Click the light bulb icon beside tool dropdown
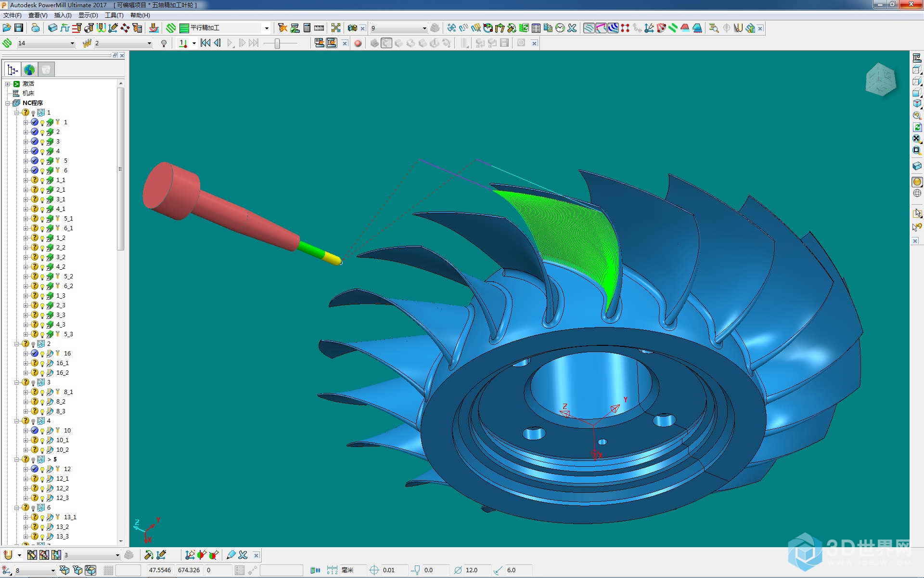Screen dimensions: 924x578 click(x=164, y=43)
